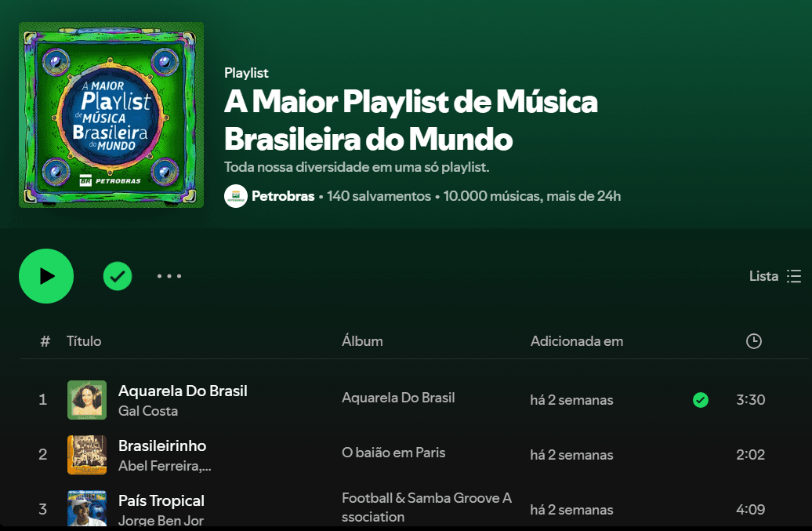Toggle the saved-to-library checkmark for the playlist
This screenshot has width=812, height=531.
[x=118, y=276]
